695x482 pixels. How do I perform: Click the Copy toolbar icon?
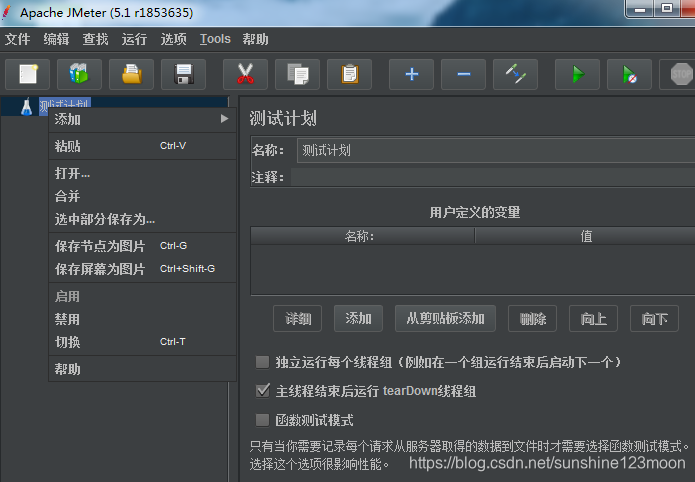click(x=297, y=74)
